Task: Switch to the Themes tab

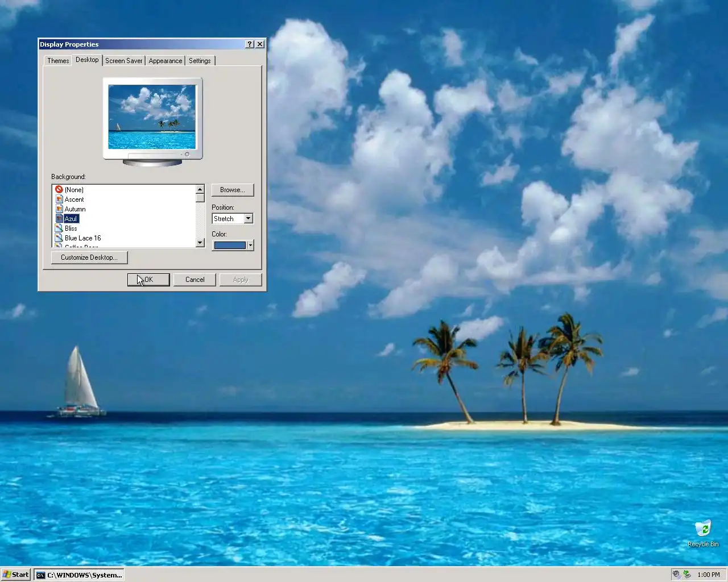Action: pyautogui.click(x=58, y=61)
